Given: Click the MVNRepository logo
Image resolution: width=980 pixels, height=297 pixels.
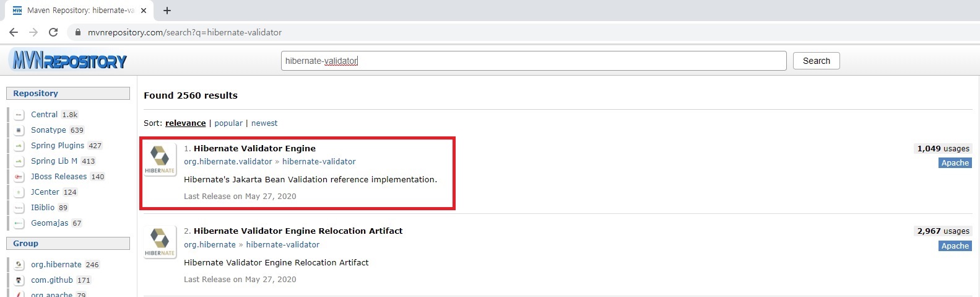Looking at the screenshot, I should [x=69, y=61].
